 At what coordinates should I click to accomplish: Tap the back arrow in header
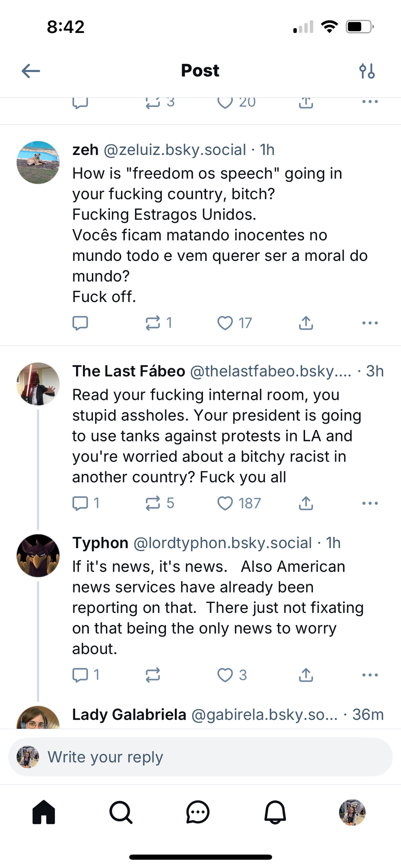pyautogui.click(x=31, y=71)
